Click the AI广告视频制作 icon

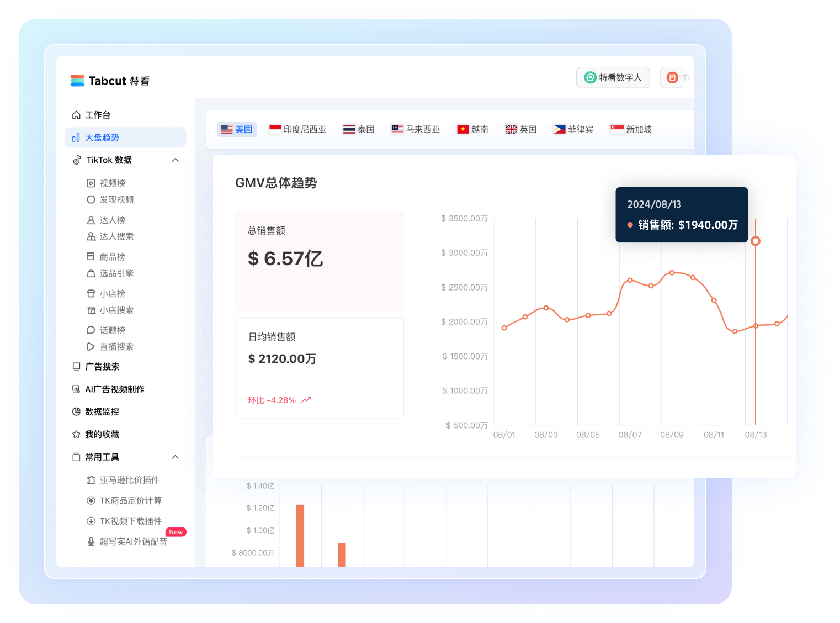point(76,389)
